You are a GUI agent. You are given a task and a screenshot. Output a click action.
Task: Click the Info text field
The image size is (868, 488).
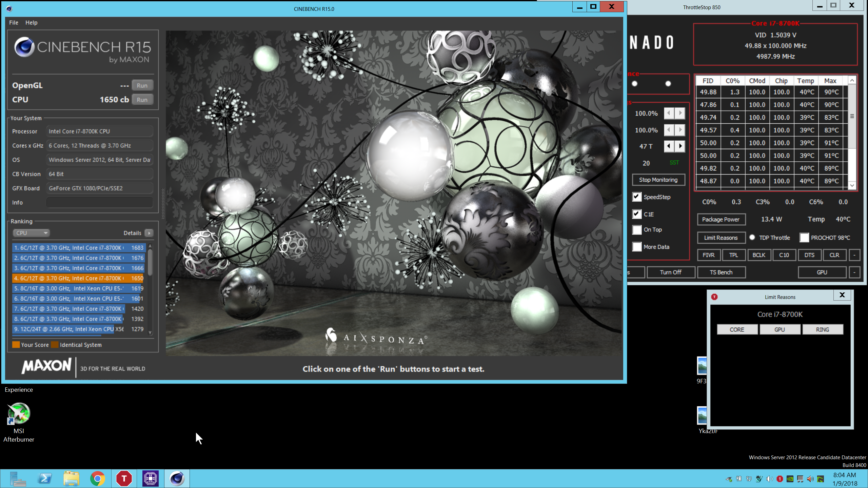point(100,202)
